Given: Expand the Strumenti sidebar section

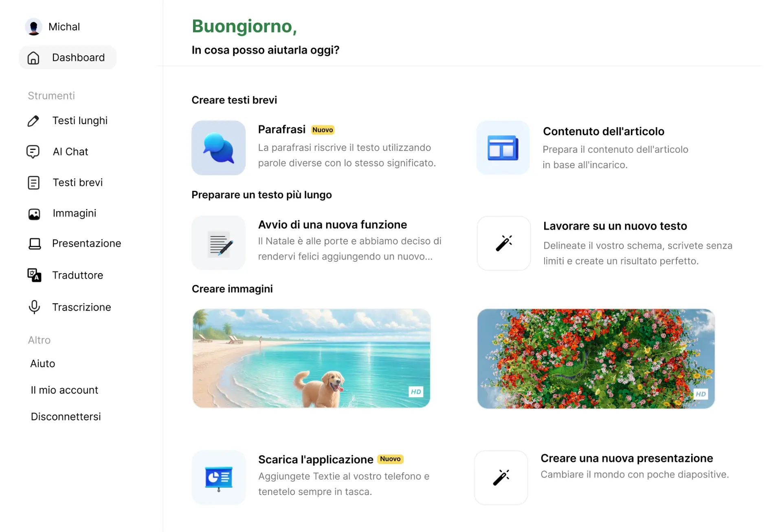Looking at the screenshot, I should (51, 96).
